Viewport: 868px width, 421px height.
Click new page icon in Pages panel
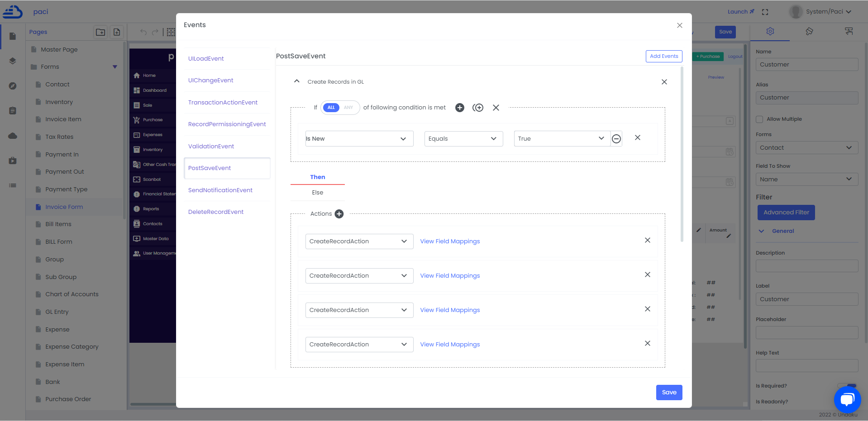[x=117, y=32]
